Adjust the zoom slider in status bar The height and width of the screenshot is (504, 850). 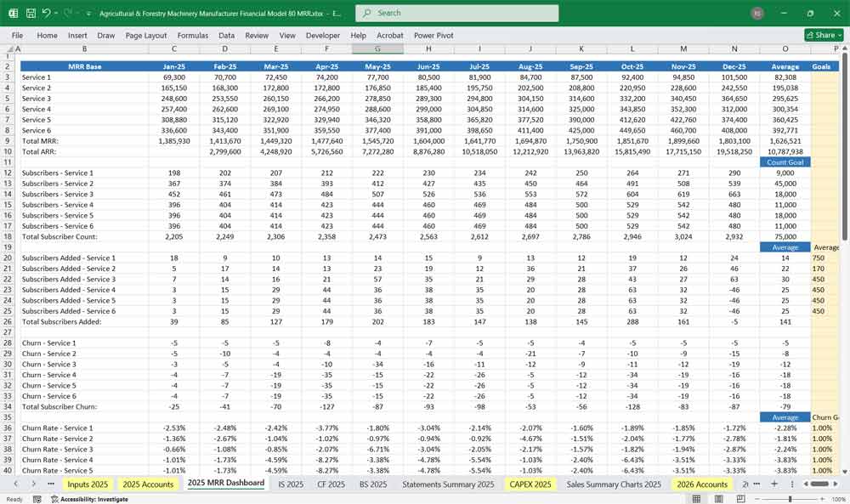click(790, 499)
